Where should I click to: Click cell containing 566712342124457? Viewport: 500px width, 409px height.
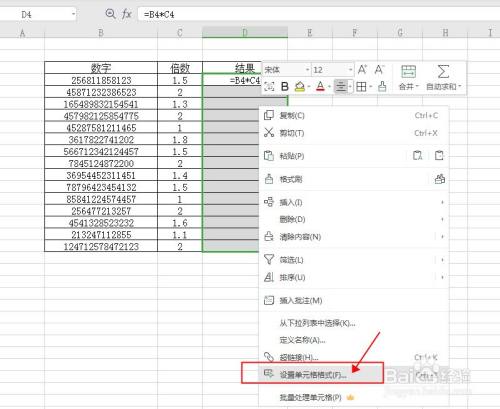pos(101,151)
